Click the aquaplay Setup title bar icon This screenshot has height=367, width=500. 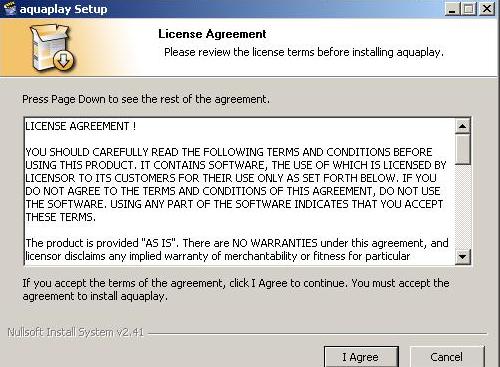9,8
